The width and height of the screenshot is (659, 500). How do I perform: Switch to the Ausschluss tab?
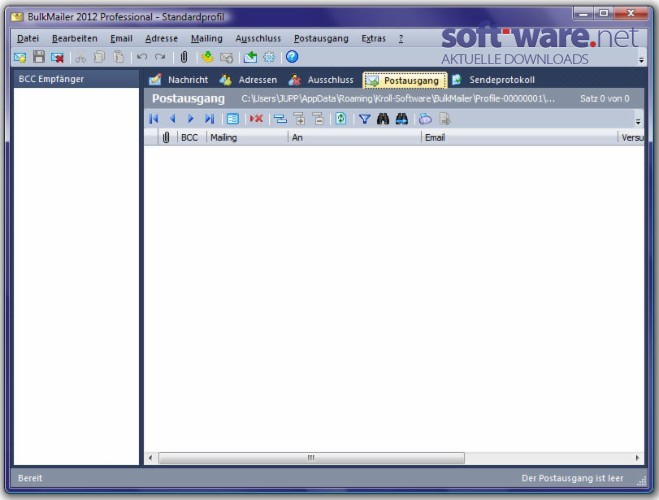coord(321,80)
